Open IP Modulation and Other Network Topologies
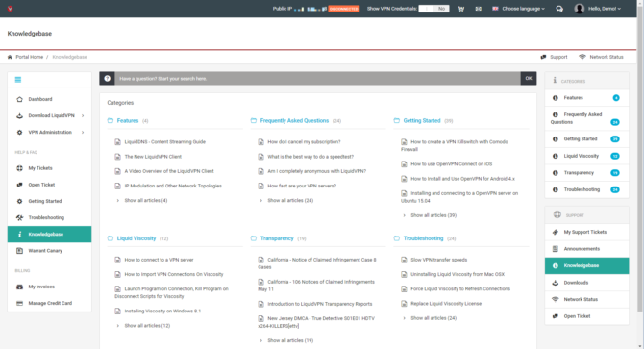Image resolution: width=644 pixels, height=349 pixels. point(173,186)
